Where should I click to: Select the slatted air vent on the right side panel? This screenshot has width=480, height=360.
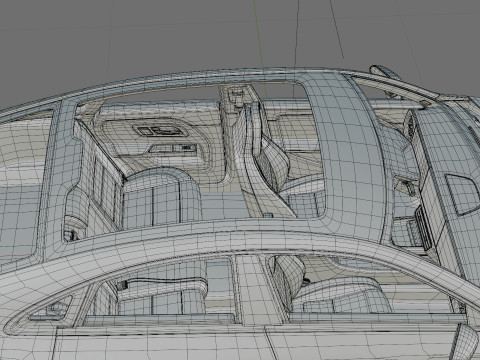(424, 227)
